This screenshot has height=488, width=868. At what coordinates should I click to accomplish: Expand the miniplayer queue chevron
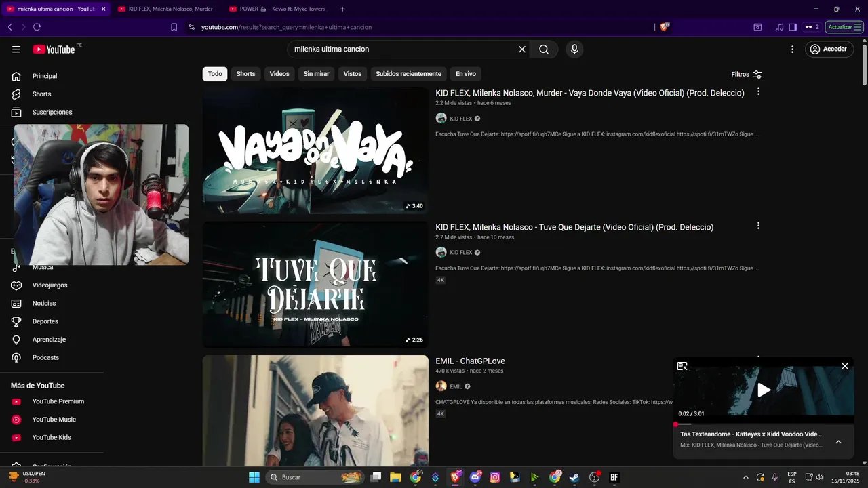[838, 442]
